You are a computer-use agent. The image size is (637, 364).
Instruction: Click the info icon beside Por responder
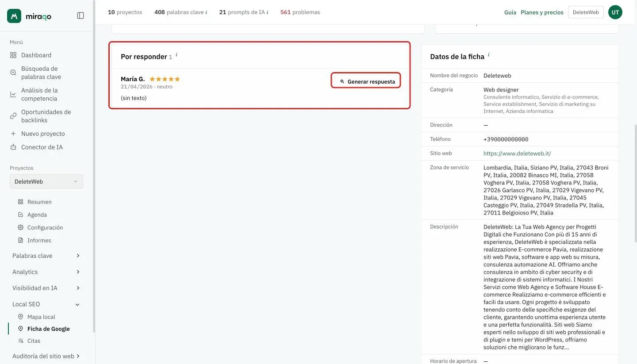point(177,55)
